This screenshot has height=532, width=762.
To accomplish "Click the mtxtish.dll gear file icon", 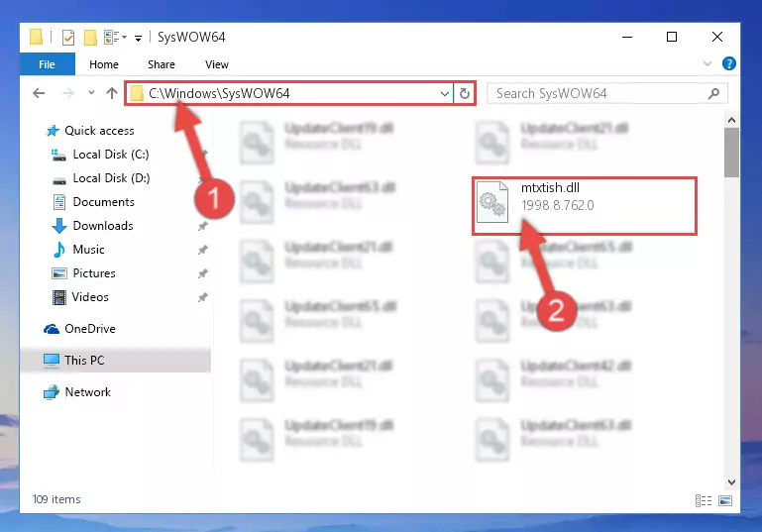I will pos(492,202).
